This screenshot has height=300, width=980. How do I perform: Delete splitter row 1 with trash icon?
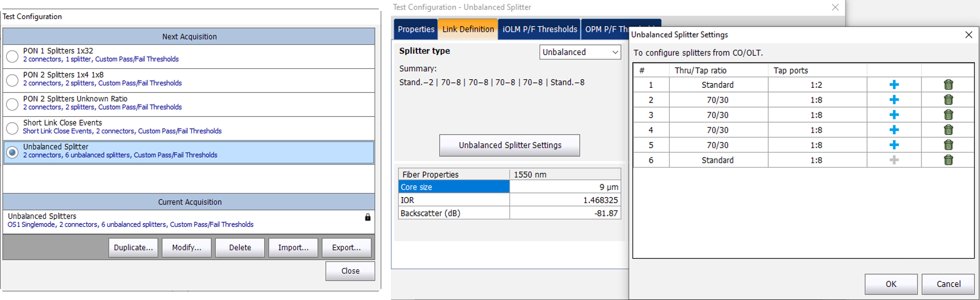pos(948,85)
